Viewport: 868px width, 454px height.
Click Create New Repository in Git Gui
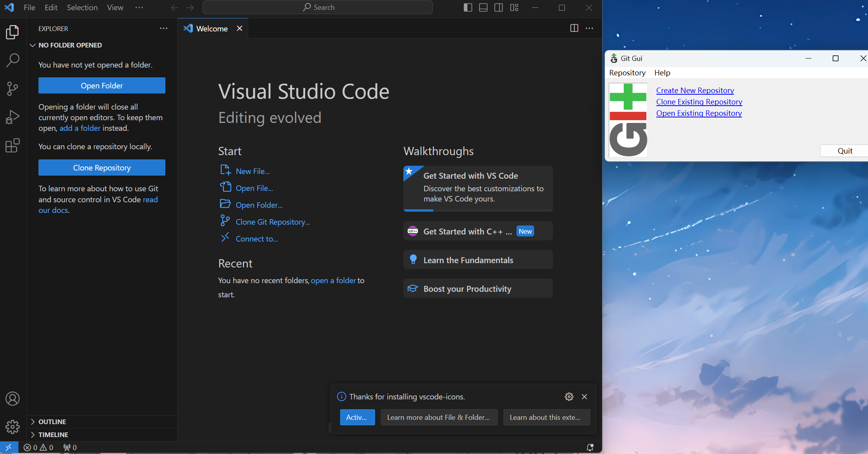695,90
